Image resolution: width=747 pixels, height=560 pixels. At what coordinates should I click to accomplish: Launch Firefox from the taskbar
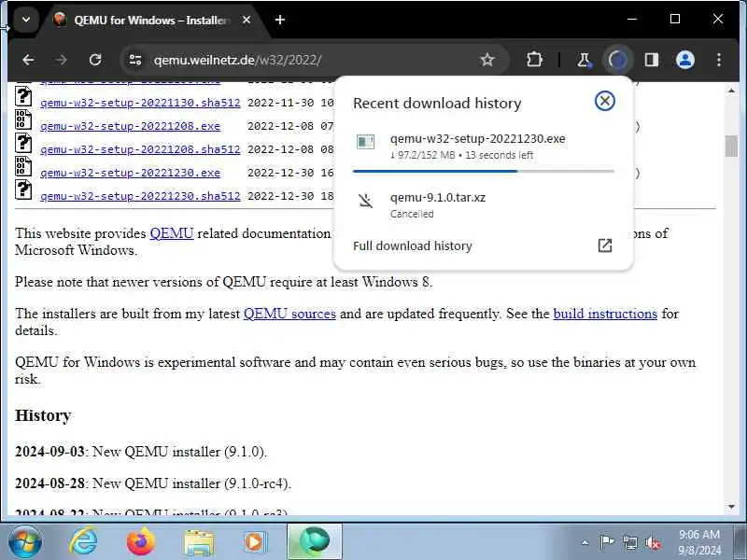[x=141, y=542]
